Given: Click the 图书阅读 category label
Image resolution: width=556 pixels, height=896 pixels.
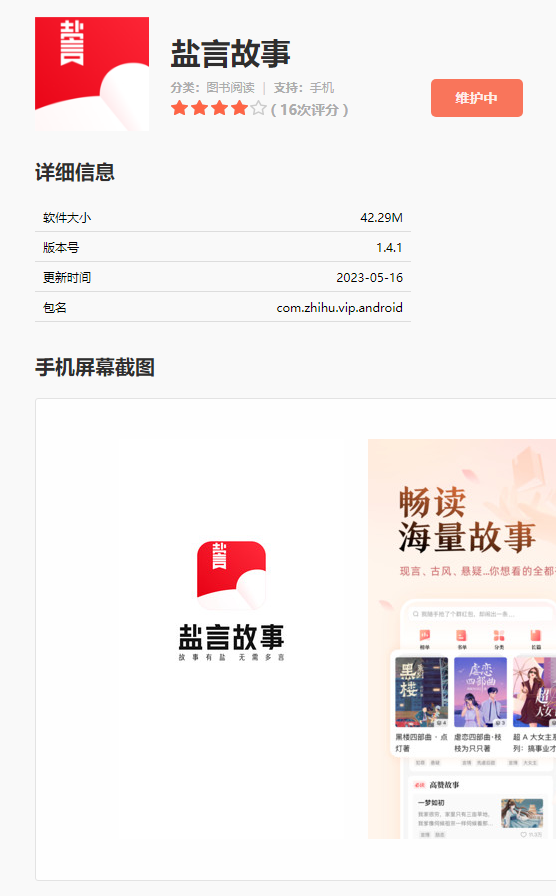Looking at the screenshot, I should coord(230,87).
